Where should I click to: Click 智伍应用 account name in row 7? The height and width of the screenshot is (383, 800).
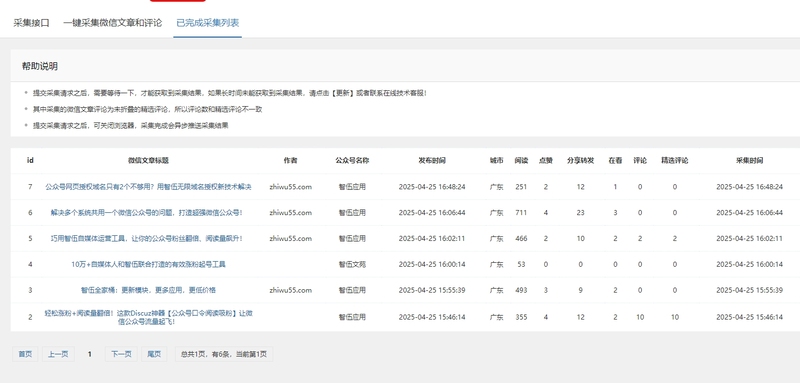coord(352,187)
